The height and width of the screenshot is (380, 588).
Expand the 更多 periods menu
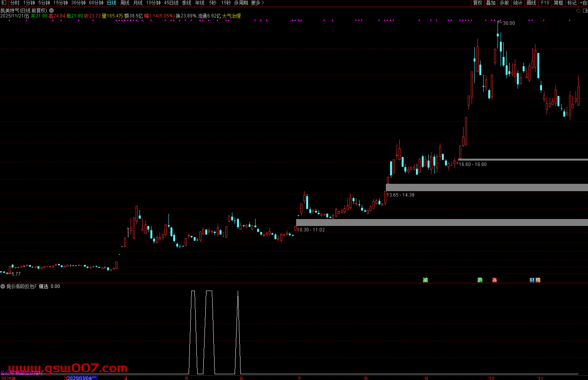coord(257,3)
